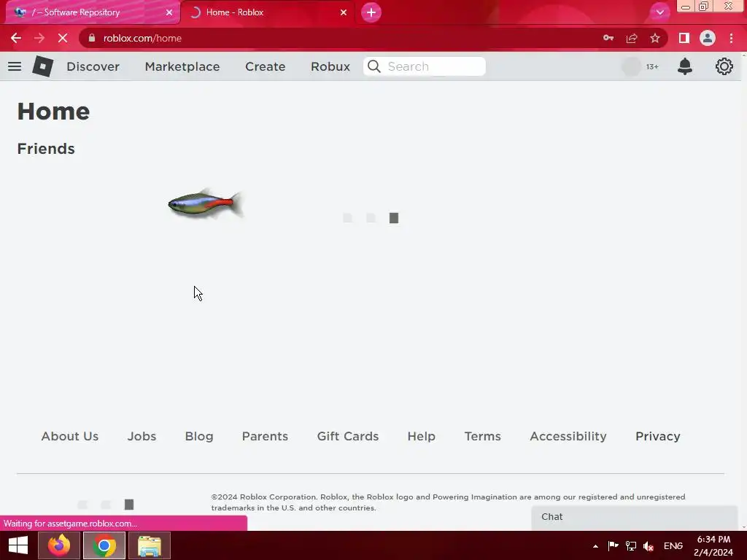Close the Software Repository tab
The image size is (747, 560).
pos(169,12)
